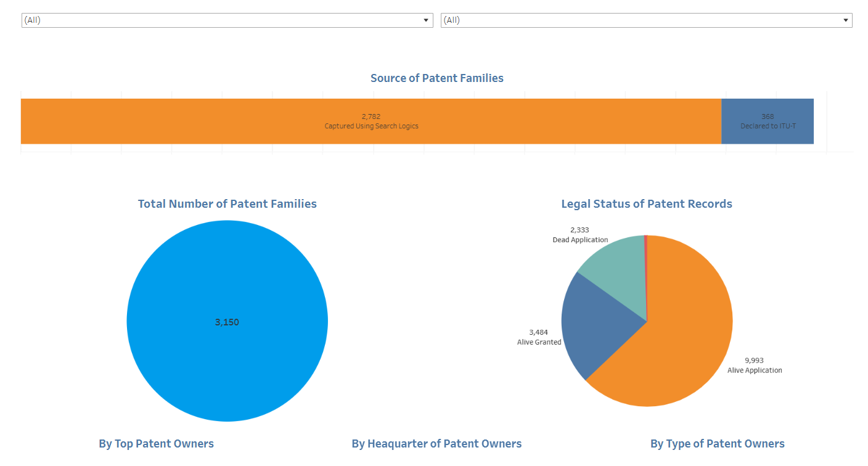This screenshot has width=868, height=466.
Task: Click the blue Total Patent Families circle
Action: [227, 321]
